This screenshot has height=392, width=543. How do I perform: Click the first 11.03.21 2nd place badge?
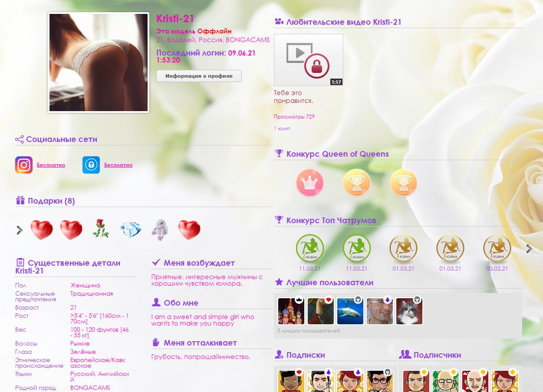[310, 248]
